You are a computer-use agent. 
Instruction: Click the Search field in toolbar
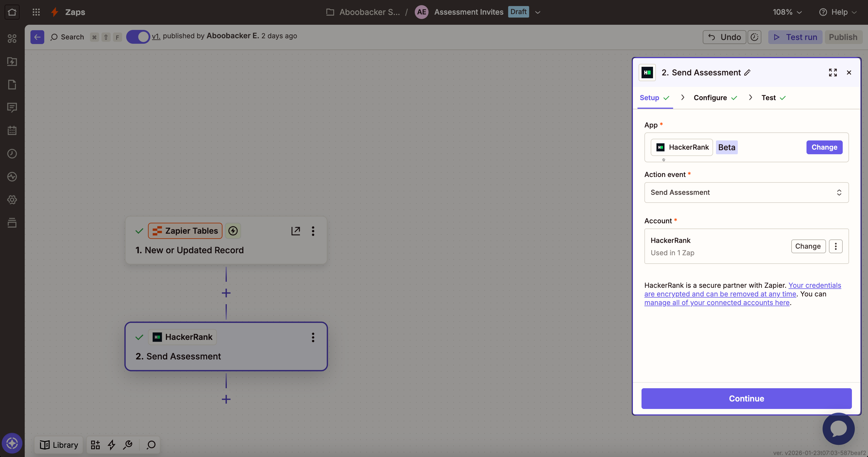[x=67, y=37]
